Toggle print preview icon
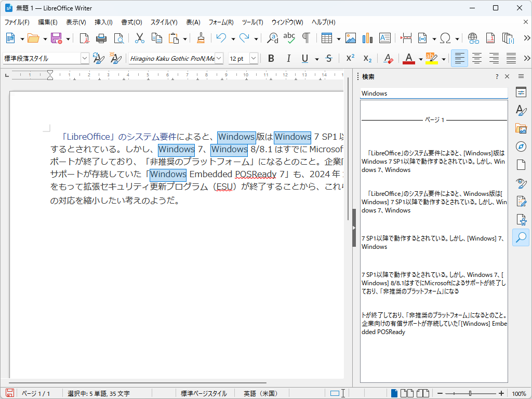 (119, 38)
